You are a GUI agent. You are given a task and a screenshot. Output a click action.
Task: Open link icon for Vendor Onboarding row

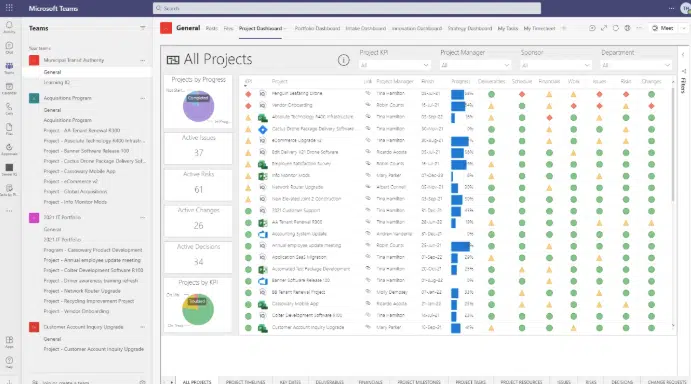[x=368, y=105]
